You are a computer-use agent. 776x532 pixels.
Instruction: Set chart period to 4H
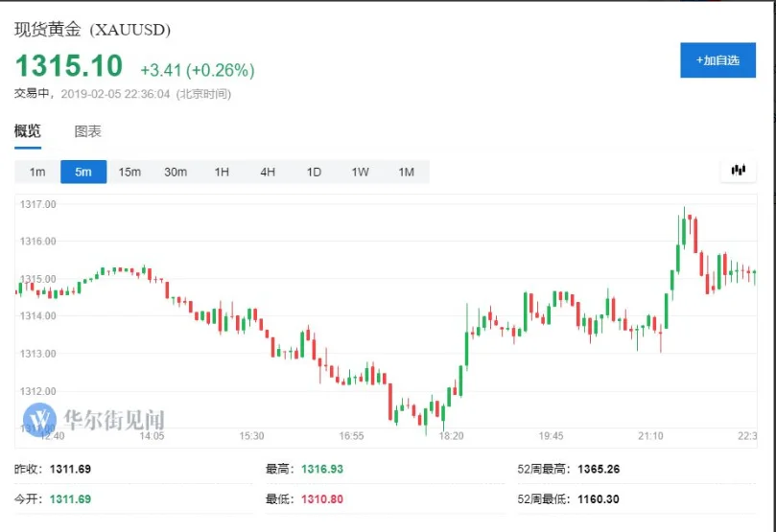coord(268,172)
